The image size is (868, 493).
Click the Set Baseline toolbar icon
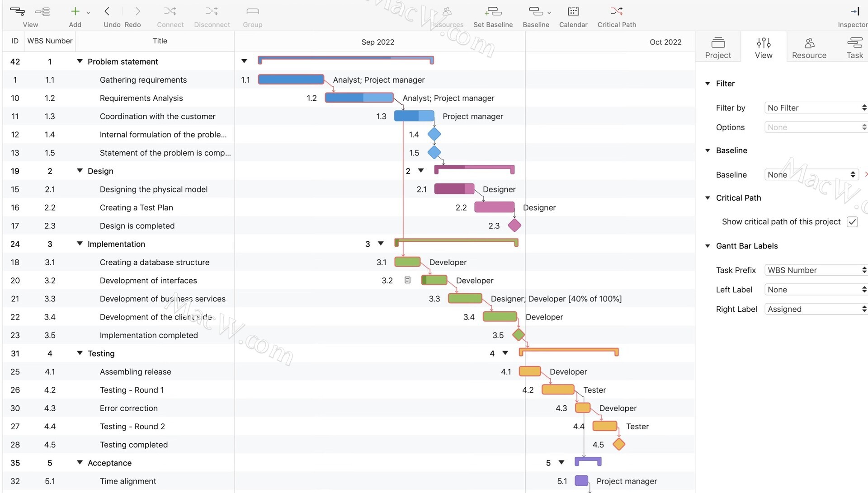493,12
